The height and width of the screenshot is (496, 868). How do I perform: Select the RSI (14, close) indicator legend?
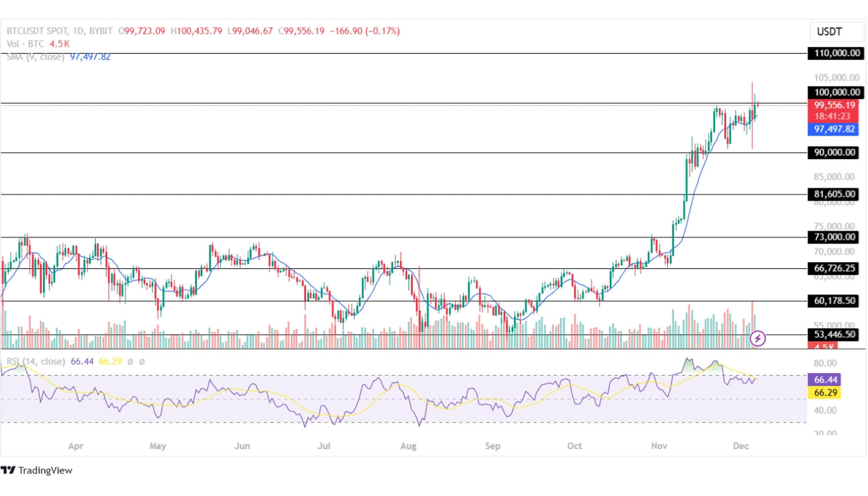coord(35,361)
